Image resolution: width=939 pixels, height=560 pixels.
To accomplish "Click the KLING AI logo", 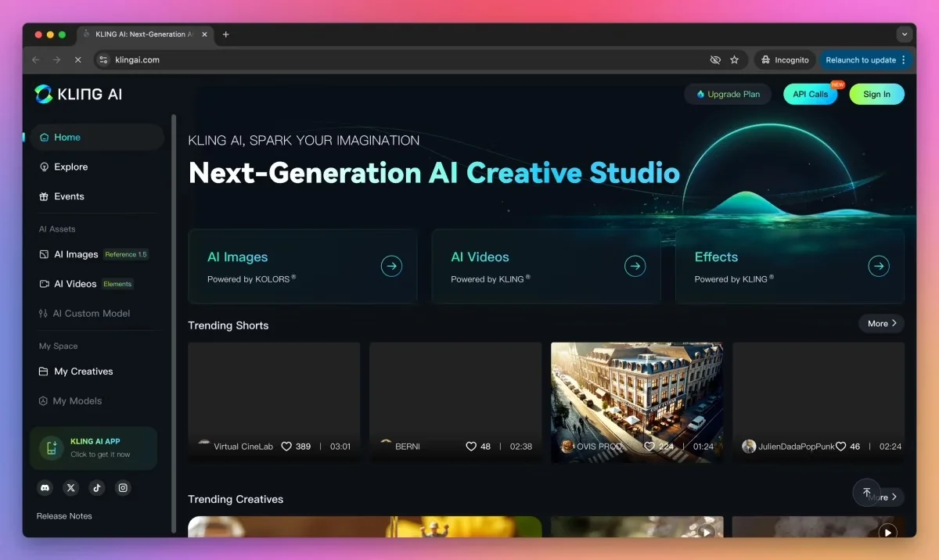I will [x=83, y=93].
